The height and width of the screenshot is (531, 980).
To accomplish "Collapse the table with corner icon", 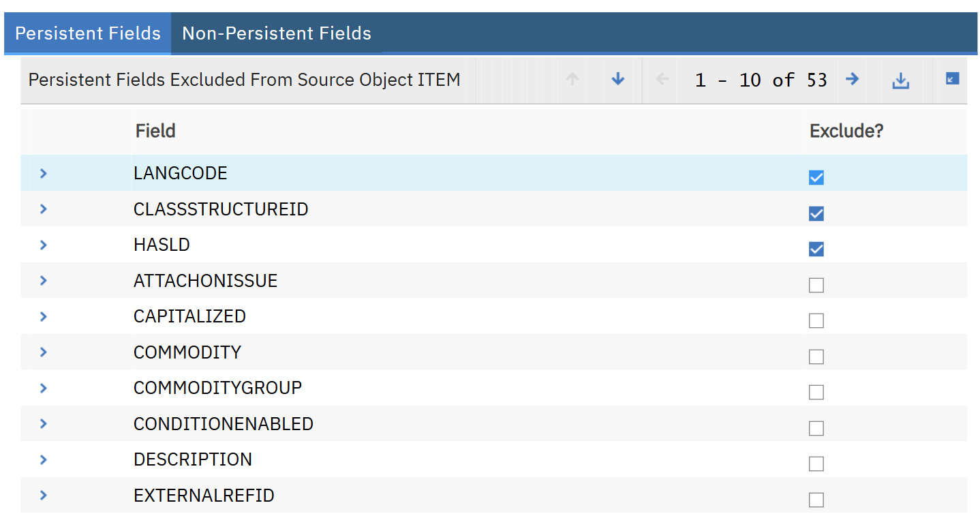I will [952, 79].
